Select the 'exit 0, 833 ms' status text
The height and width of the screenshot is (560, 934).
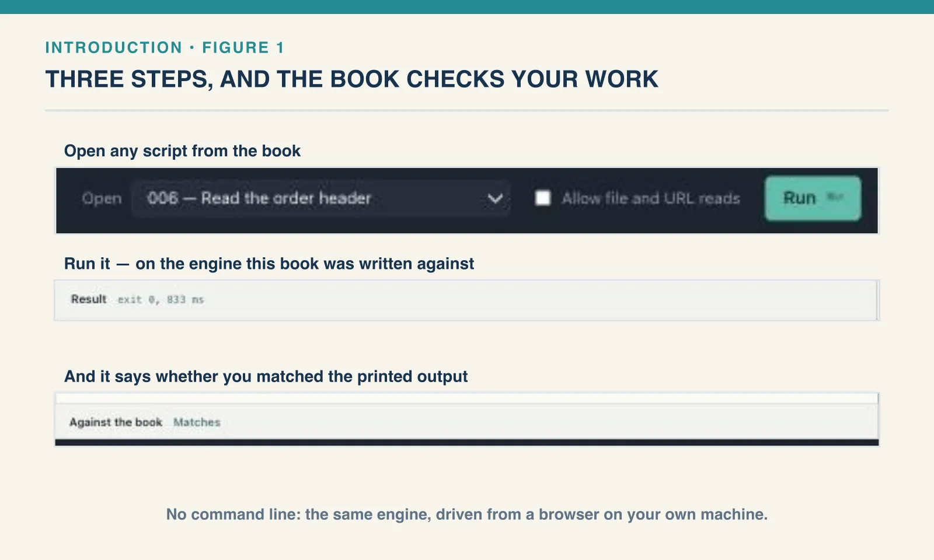[161, 300]
